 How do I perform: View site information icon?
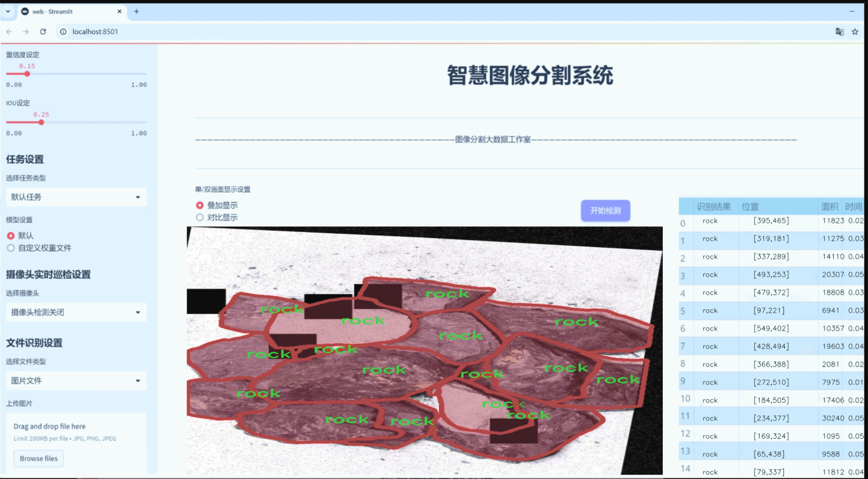point(63,31)
